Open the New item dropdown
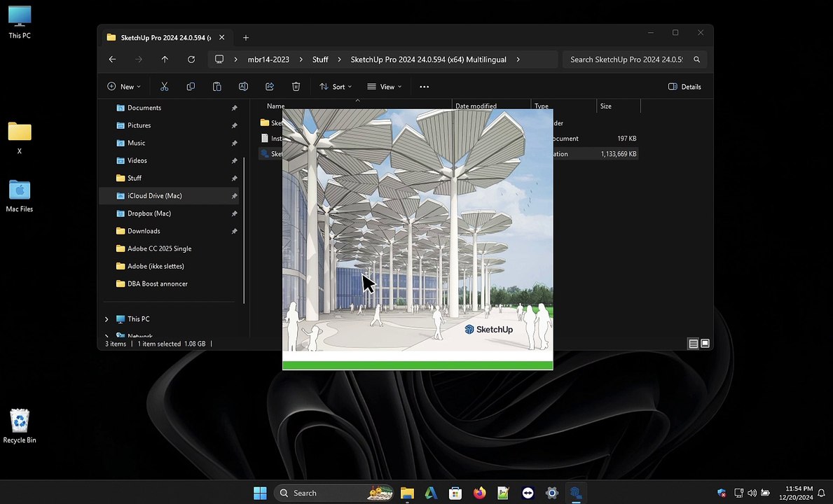833x504 pixels. (124, 87)
